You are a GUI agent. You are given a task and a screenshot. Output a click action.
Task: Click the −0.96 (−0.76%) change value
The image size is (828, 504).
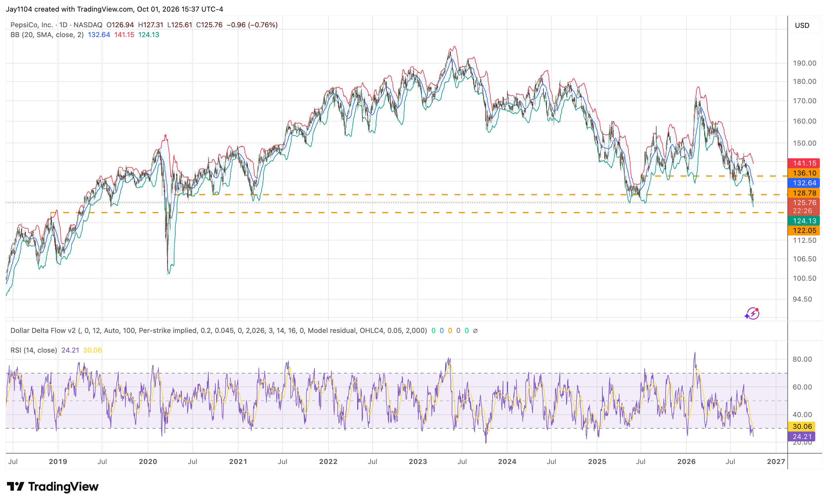tap(252, 25)
